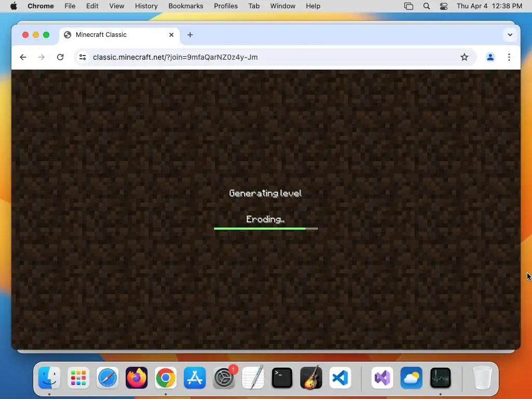Screen dimensions: 532x399
Task: Launch Terminal from the dock
Action: tap(282, 378)
